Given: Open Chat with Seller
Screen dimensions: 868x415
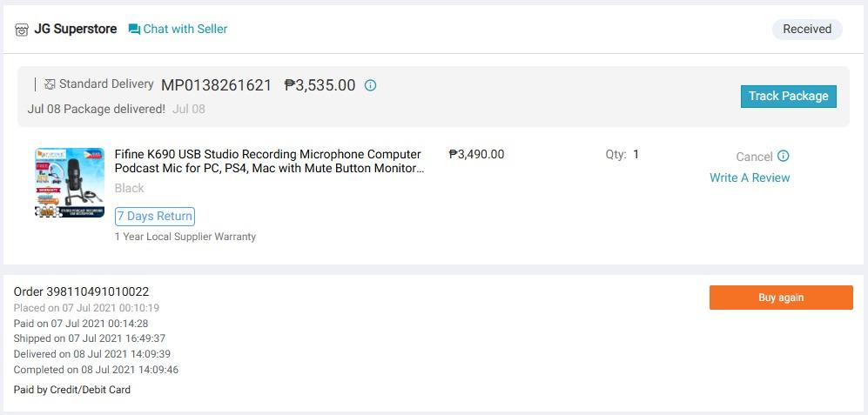Looking at the screenshot, I should pyautogui.click(x=185, y=29).
